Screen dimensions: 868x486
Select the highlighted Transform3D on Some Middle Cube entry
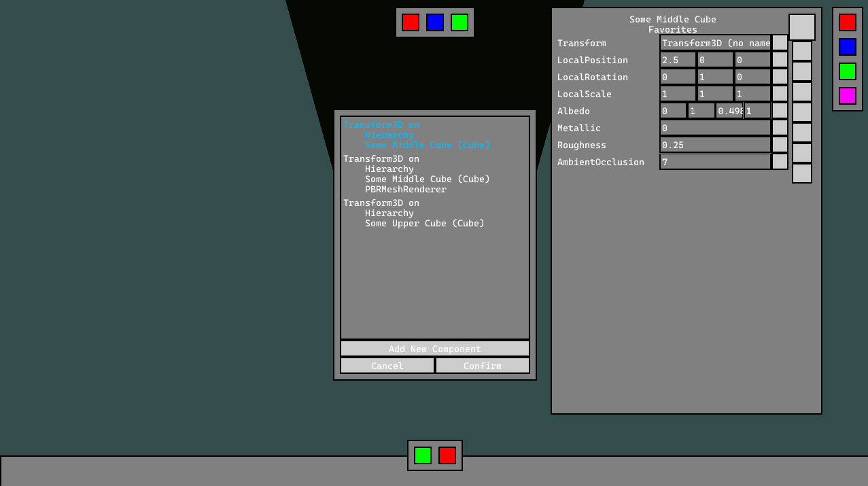click(416, 135)
